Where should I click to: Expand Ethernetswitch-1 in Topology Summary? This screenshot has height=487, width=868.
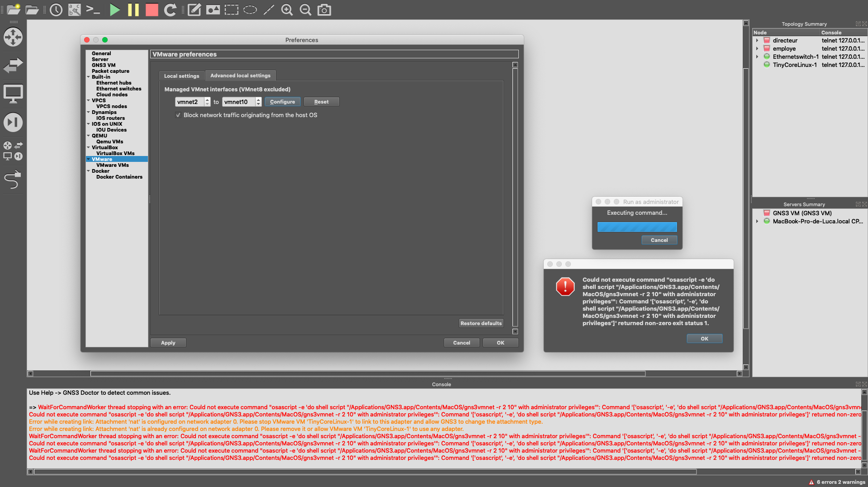coord(757,57)
